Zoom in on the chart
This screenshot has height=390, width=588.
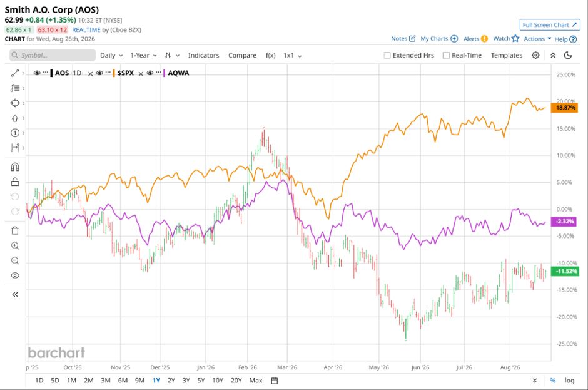(14, 245)
